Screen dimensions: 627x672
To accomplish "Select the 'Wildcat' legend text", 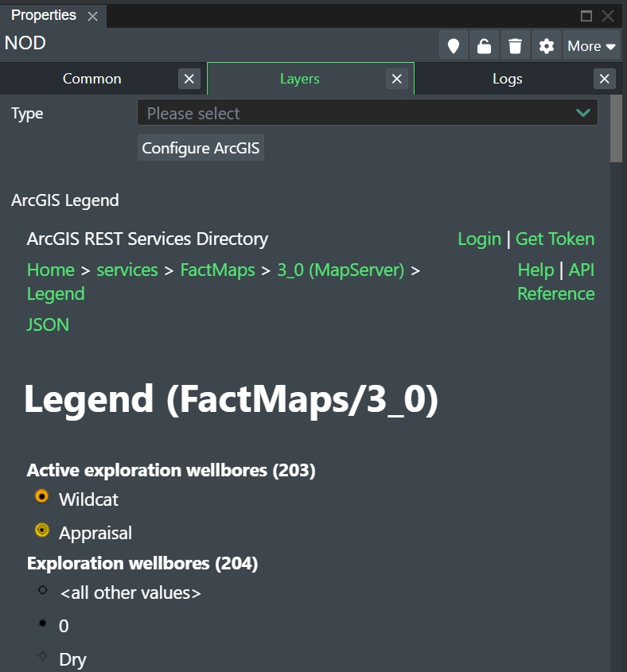I will click(88, 499).
